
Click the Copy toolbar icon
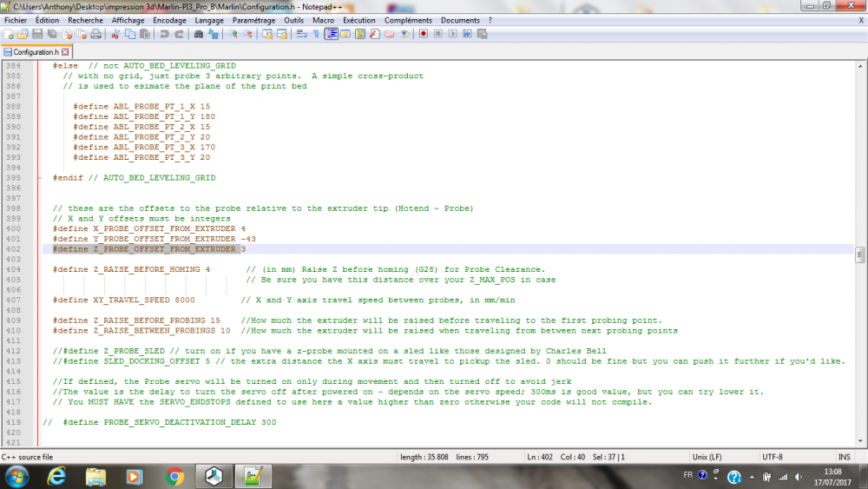pos(130,35)
